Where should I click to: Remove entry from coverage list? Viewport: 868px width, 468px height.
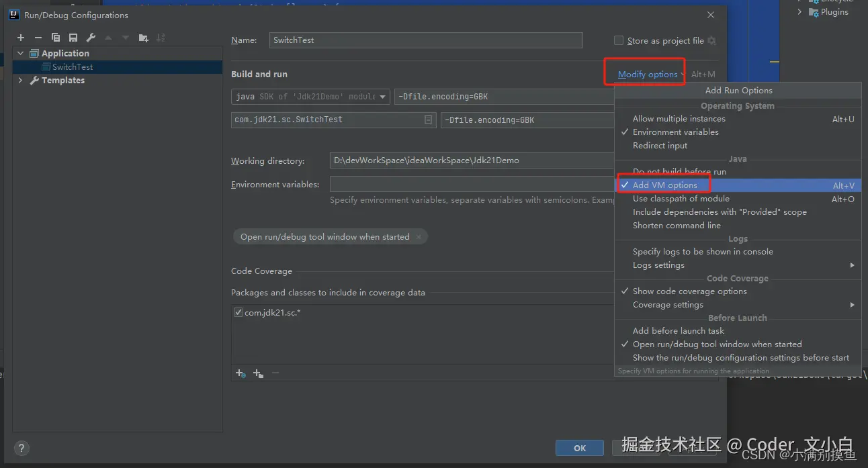point(275,373)
